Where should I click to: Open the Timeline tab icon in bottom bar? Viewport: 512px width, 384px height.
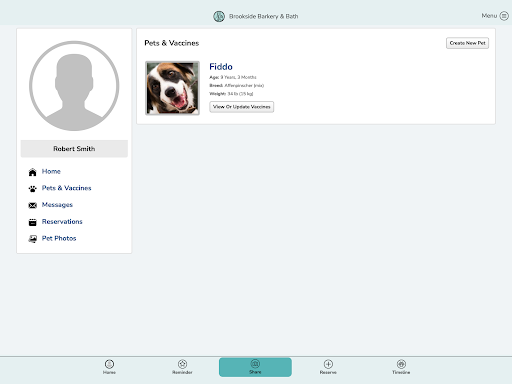click(x=401, y=364)
